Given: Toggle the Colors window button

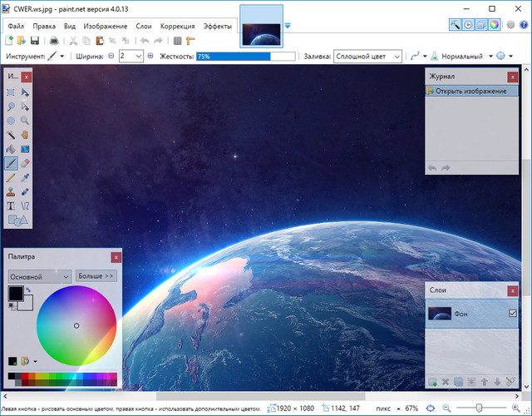Looking at the screenshot, I should tap(494, 25).
